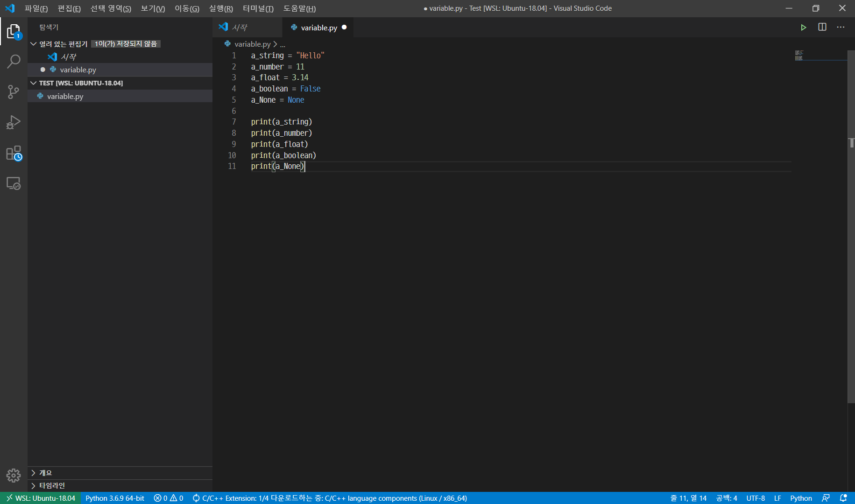Change language mode Python
Screen dimensions: 855x504
[801, 498]
